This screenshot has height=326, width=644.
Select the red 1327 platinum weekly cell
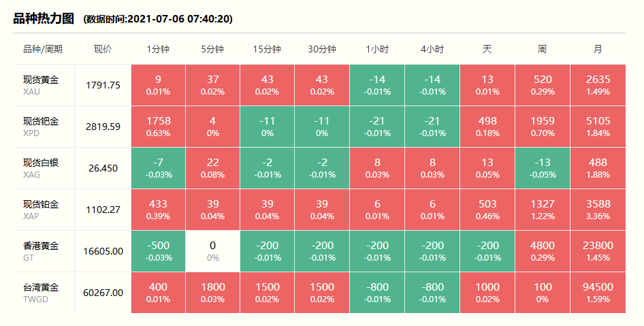[x=542, y=210]
